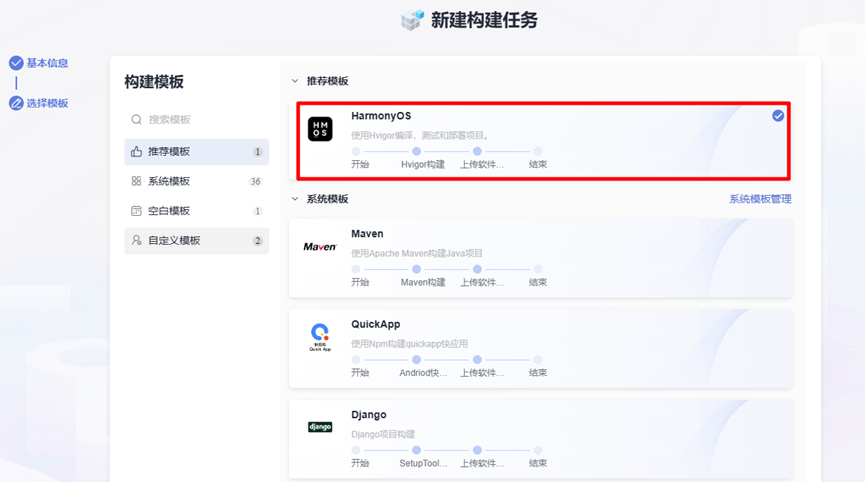Collapse the 系统模板 section chevron
This screenshot has height=482, width=865.
click(295, 199)
